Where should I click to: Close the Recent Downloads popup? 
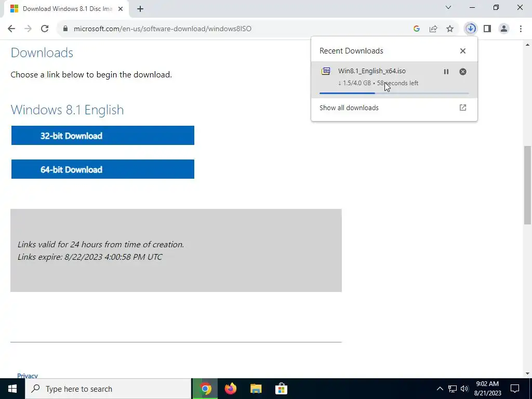[463, 51]
